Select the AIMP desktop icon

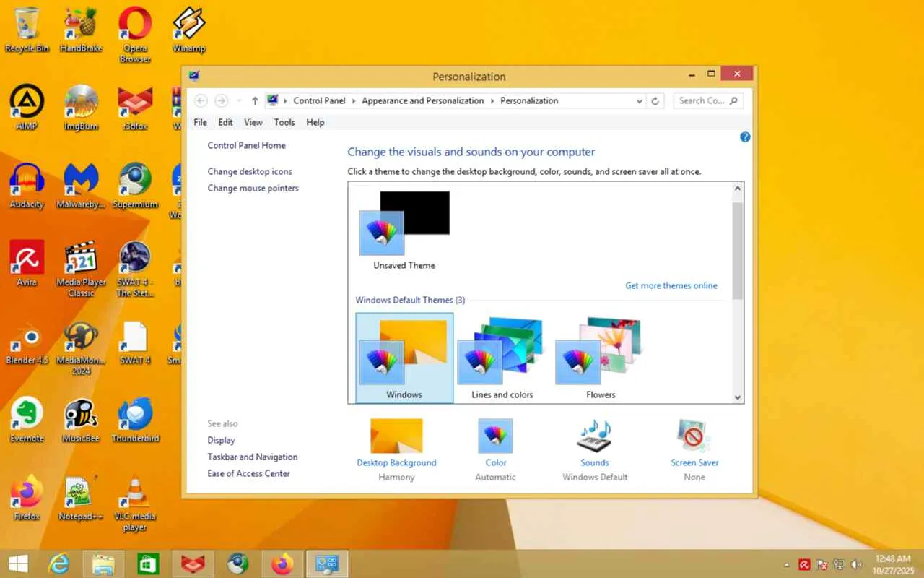(x=27, y=108)
